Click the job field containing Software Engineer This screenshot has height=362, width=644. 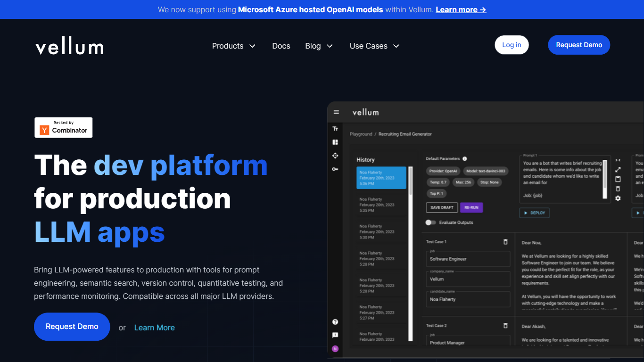[468, 259]
